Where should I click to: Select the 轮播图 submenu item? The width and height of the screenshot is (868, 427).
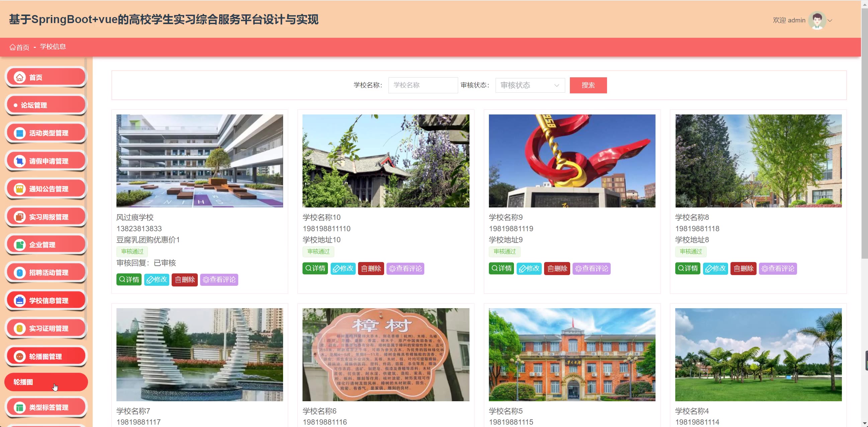point(46,382)
